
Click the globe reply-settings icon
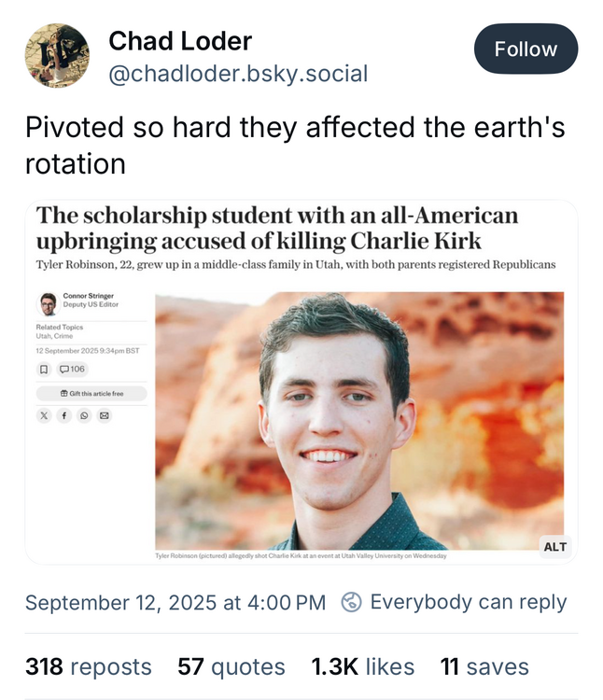click(352, 602)
